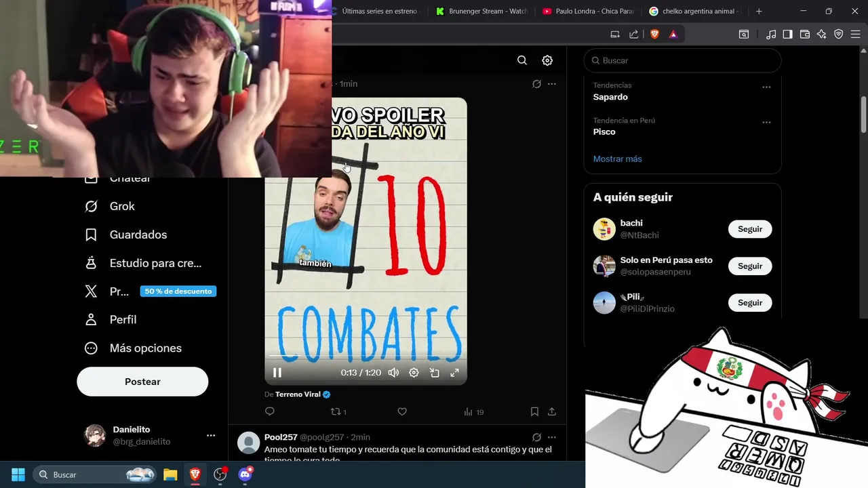Open Brave VPN shield icon
Viewport: 868px width, 488px height.
tap(839, 34)
